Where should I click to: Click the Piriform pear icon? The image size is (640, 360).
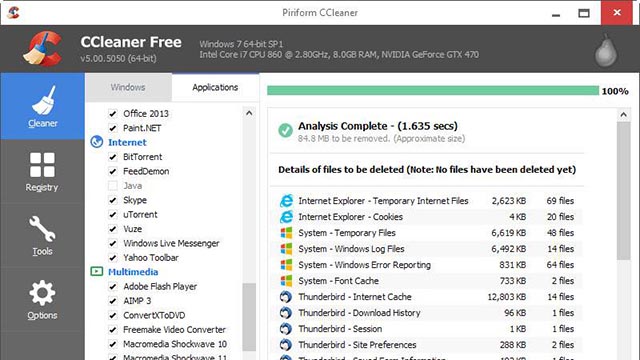coord(606,51)
